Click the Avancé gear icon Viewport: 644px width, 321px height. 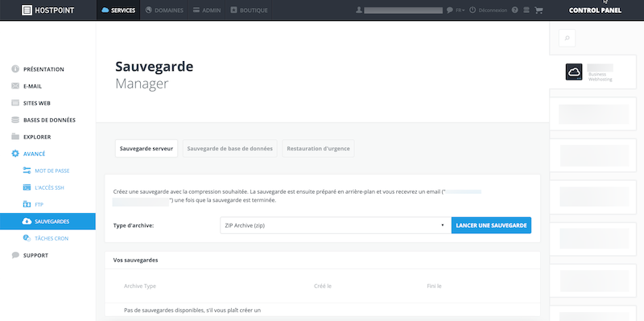pyautogui.click(x=15, y=154)
